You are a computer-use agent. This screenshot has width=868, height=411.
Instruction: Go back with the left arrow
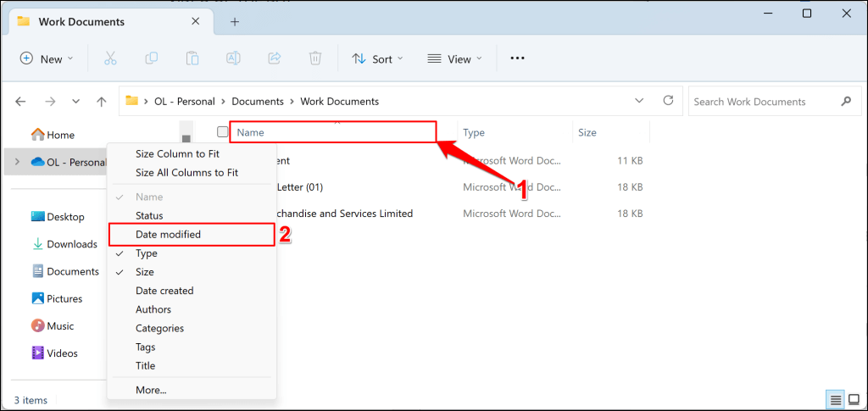pos(20,101)
